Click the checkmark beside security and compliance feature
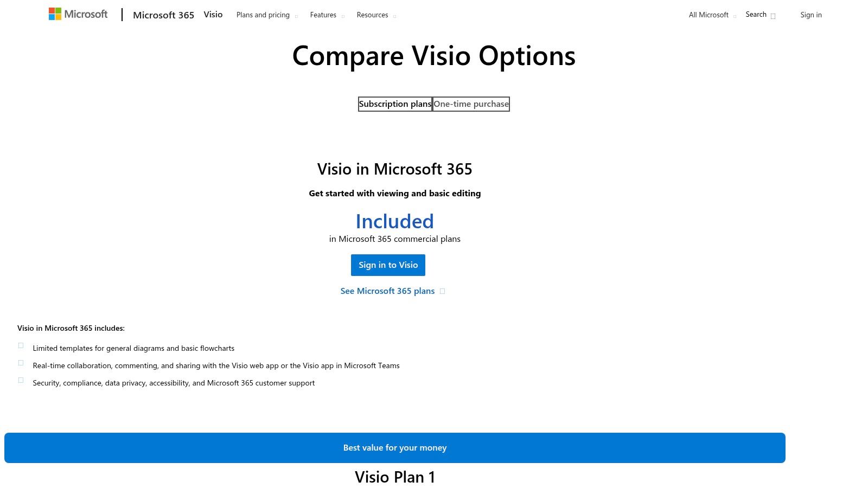 tap(21, 380)
